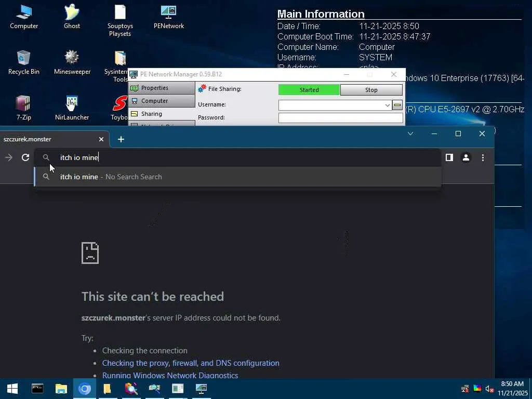Click the yellow button beside Username
This screenshot has width=532, height=399.
click(x=397, y=105)
